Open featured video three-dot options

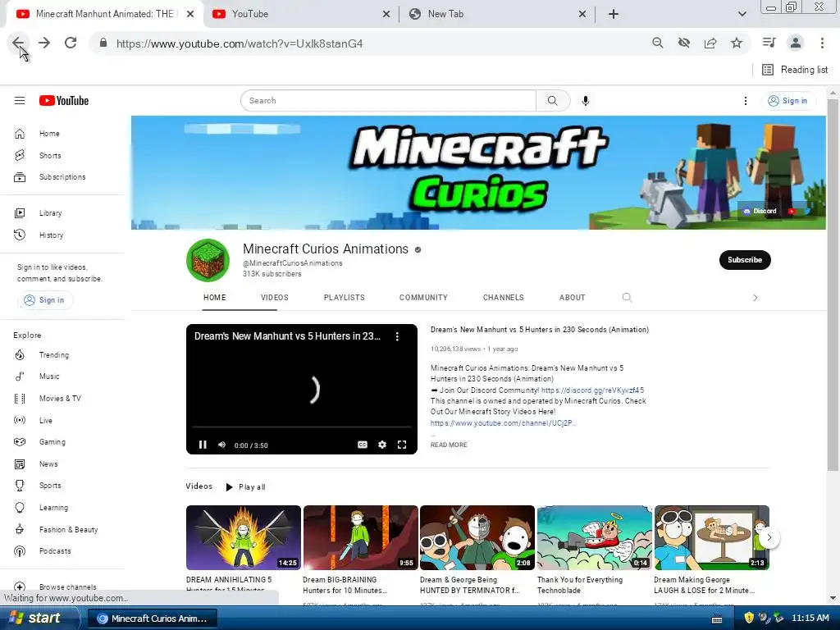click(397, 336)
